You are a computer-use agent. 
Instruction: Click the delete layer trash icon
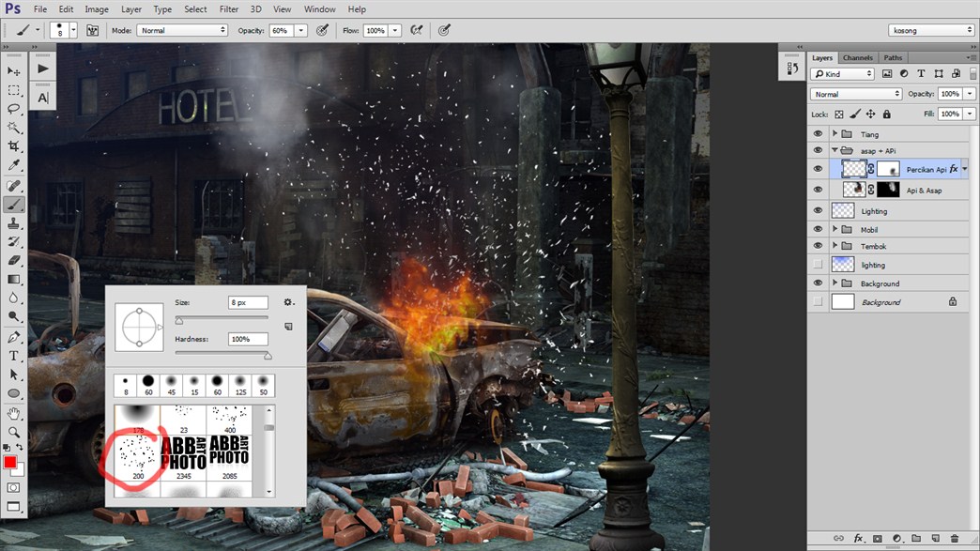(x=955, y=539)
